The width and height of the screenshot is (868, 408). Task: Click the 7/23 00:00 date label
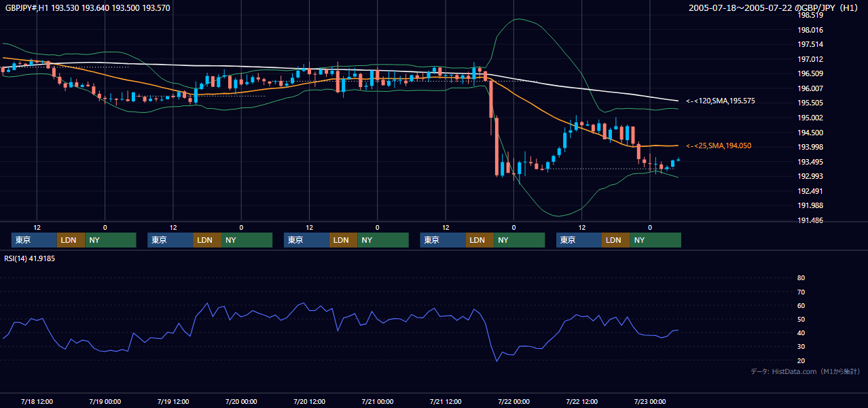[x=650, y=401]
